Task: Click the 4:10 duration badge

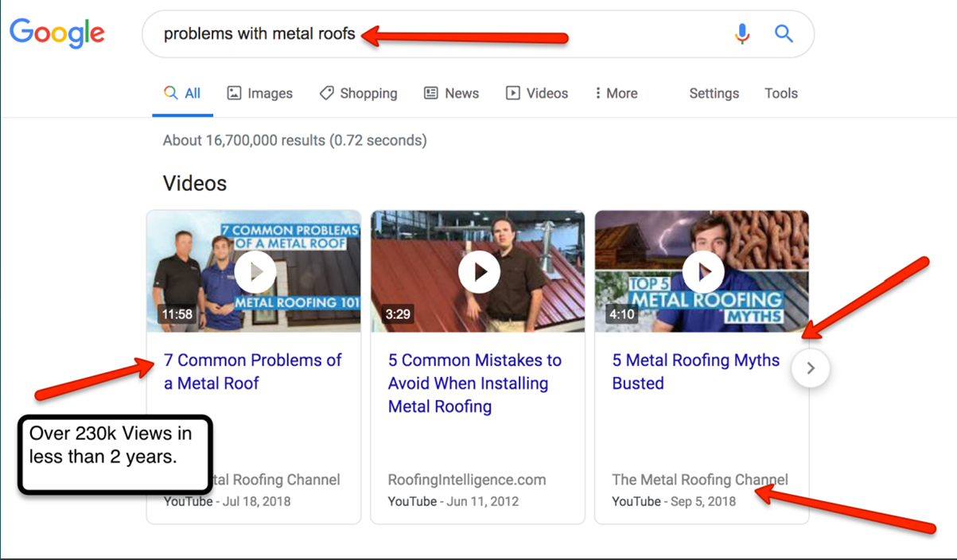Action: pos(621,313)
